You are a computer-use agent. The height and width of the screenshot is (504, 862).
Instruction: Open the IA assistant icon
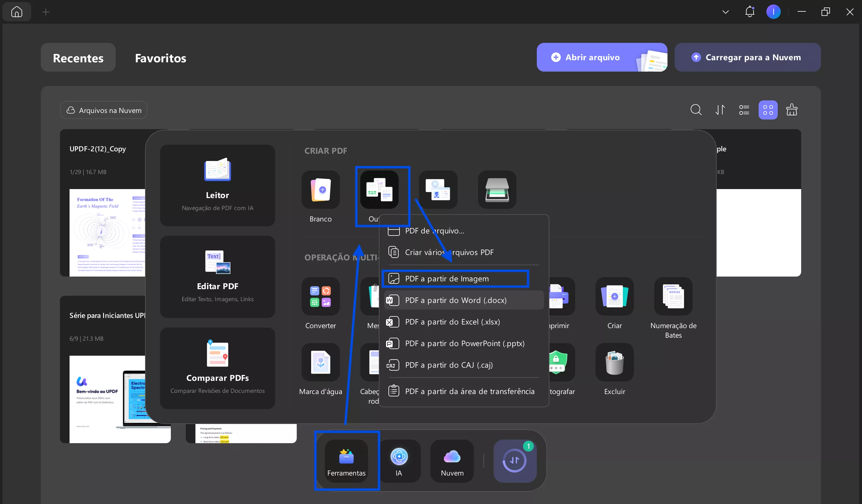tap(399, 456)
